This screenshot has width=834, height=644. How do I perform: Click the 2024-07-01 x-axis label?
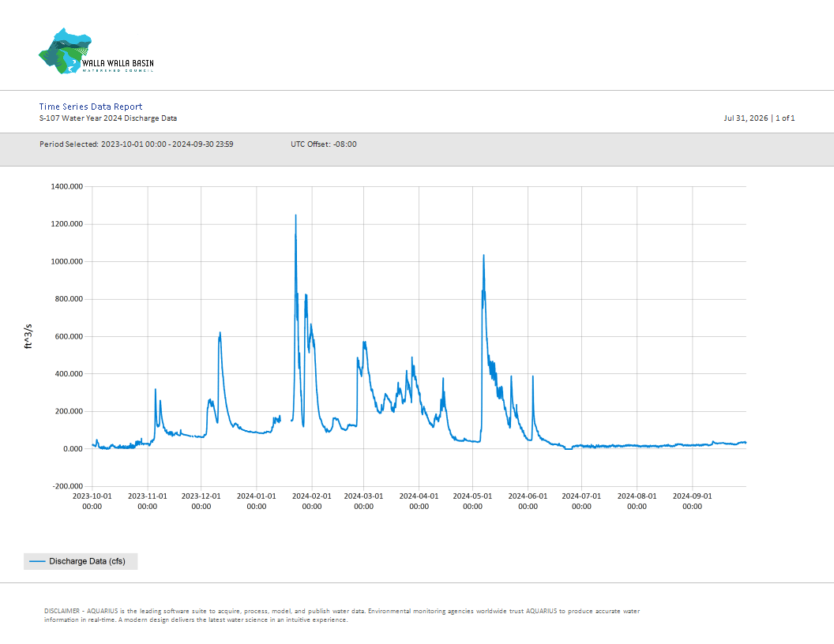click(x=581, y=501)
